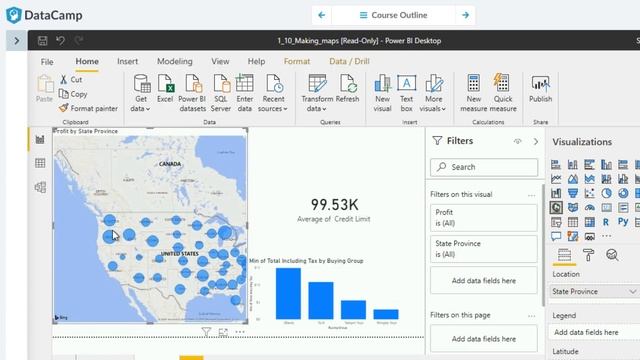640x360 pixels.
Task: Click the Redo arrow icon
Action: tap(79, 40)
